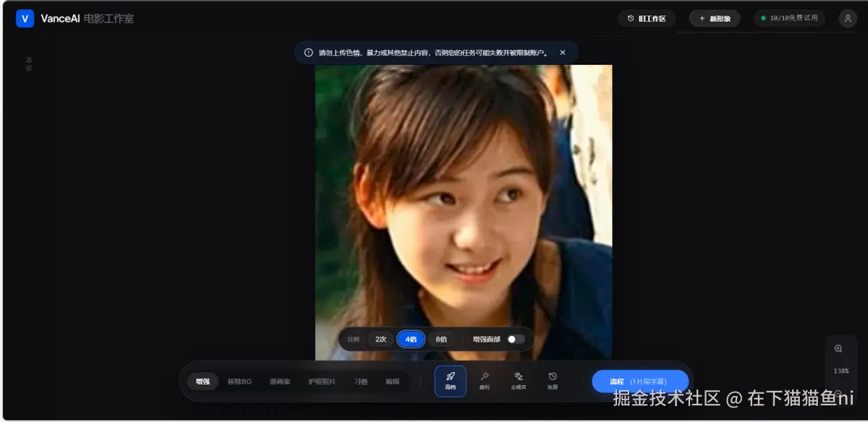Image resolution: width=868 pixels, height=422 pixels.
Task: Toggle the 增强面部 face enhance switch
Action: pos(516,339)
